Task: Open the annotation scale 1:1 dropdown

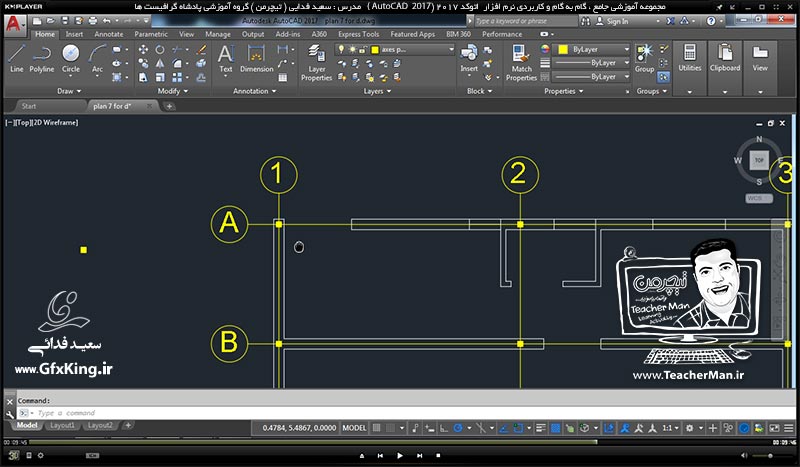Action: coord(670,428)
